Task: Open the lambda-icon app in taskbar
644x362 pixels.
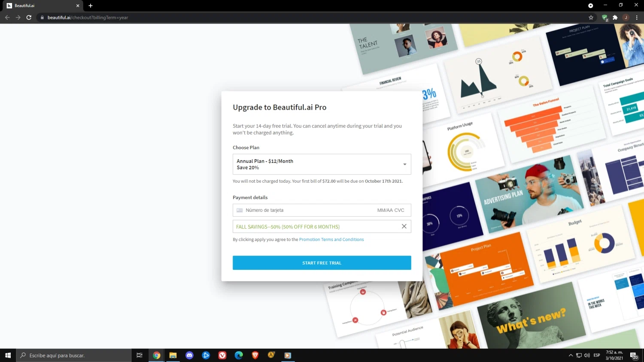Action: click(x=271, y=355)
